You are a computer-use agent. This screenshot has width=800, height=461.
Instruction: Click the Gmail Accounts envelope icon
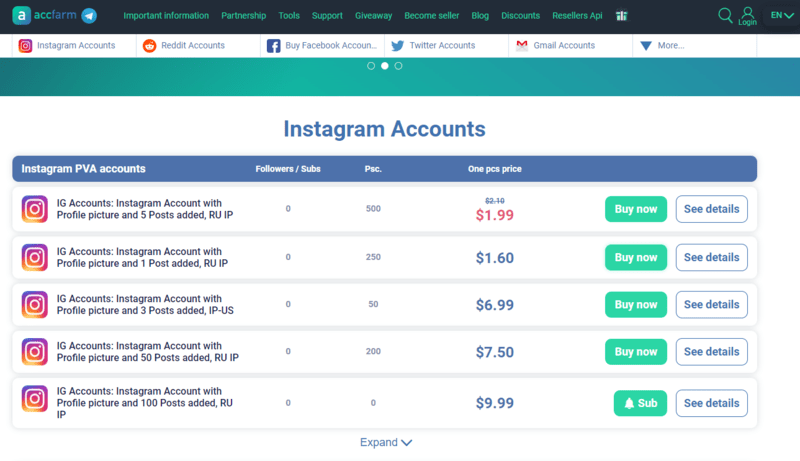coord(521,45)
